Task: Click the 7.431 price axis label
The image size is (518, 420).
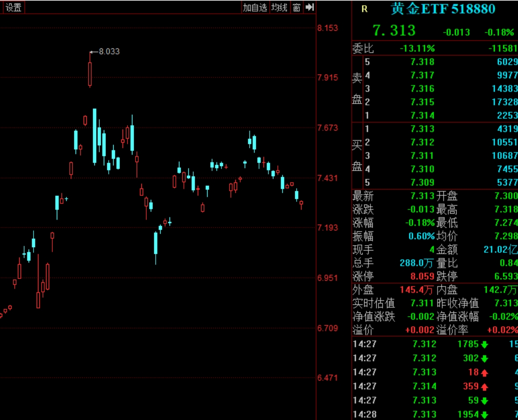Action: [x=327, y=178]
